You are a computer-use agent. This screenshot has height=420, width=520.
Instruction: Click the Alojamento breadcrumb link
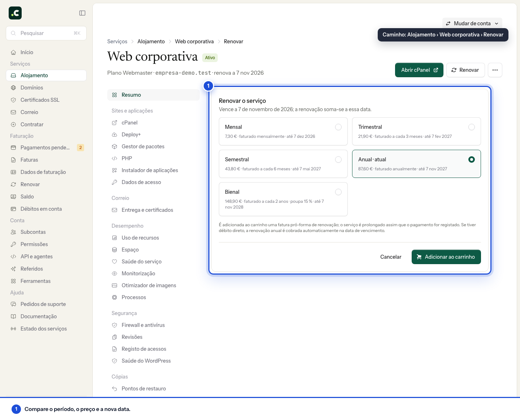(151, 41)
